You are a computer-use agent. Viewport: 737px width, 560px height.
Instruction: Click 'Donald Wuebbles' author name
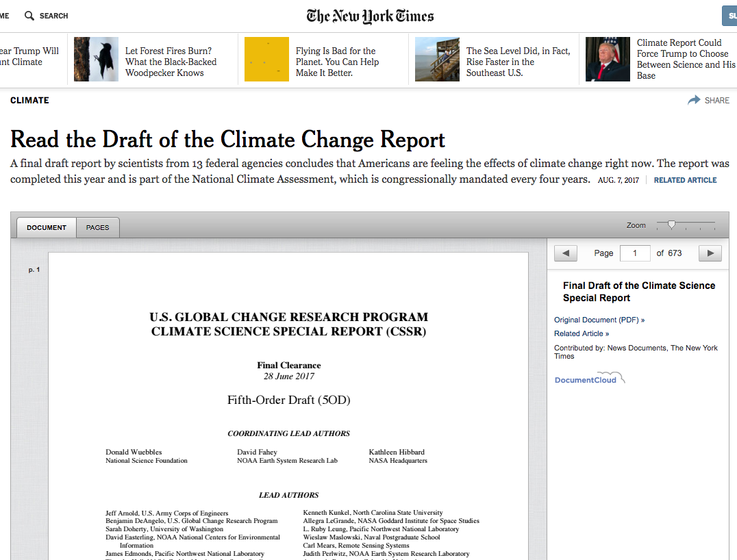coord(134,452)
